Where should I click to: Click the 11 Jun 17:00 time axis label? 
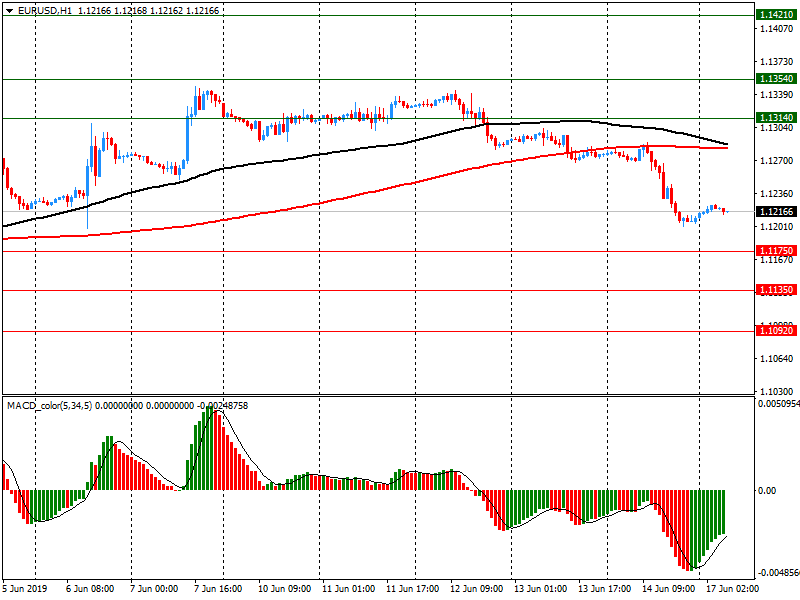pos(412,589)
